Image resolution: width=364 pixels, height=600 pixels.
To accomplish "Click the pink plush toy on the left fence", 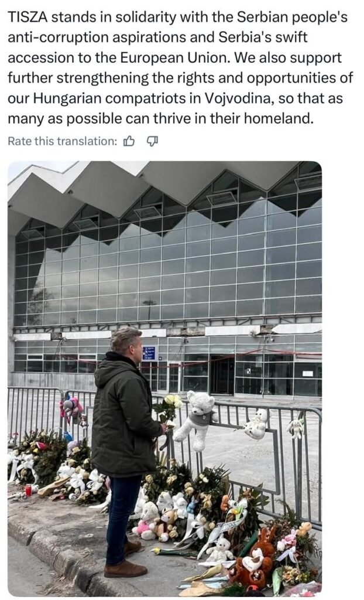I will pos(70,407).
